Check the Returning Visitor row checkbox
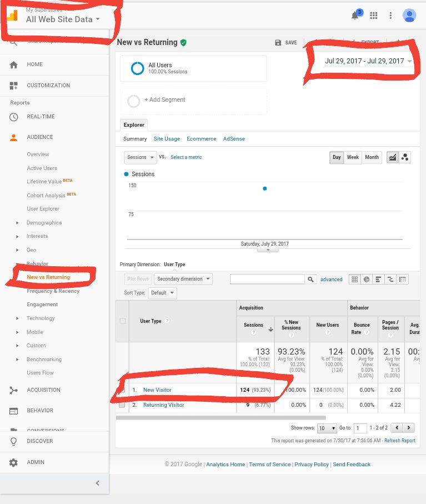Image resolution: width=426 pixels, height=504 pixels. [122, 405]
